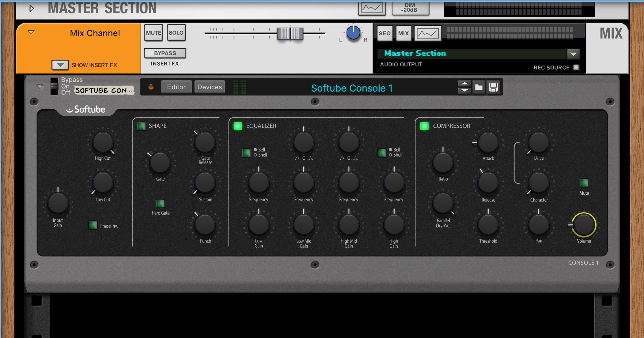Click the DIM -20dB button
Screen dimensions: 644x338
point(410,8)
